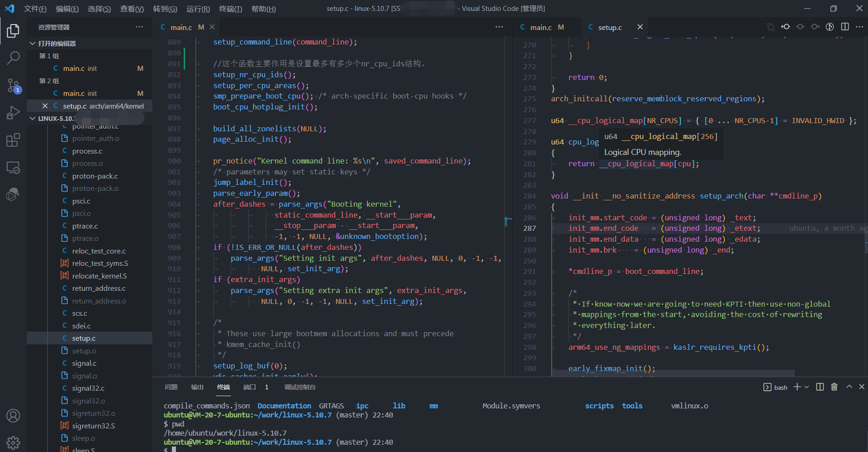Viewport: 868px width, 452px height.
Task: Open the Go menu
Action: tap(165, 9)
